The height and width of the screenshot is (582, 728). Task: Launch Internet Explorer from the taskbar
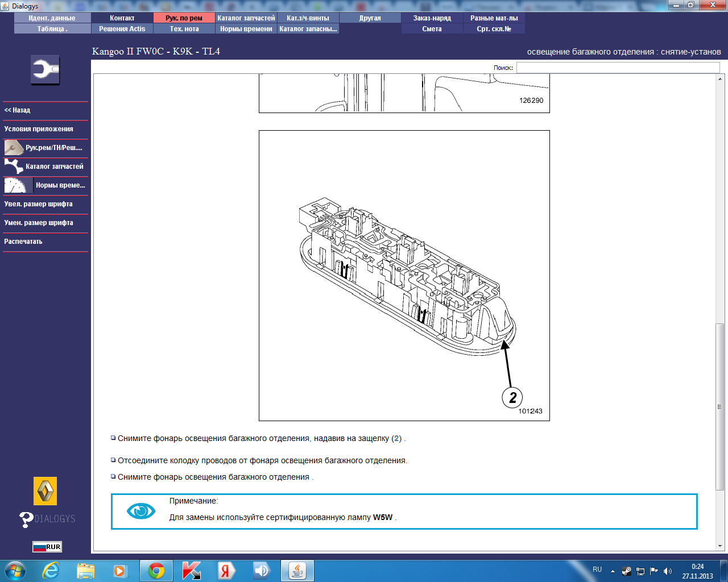tap(51, 571)
